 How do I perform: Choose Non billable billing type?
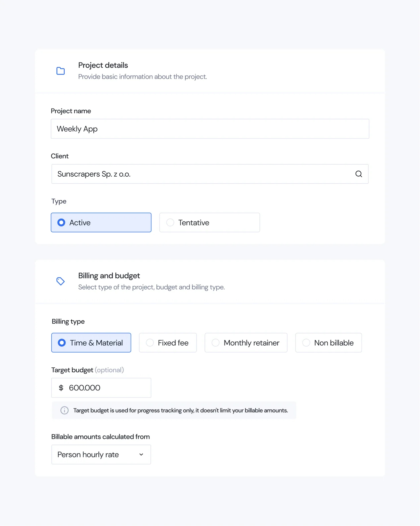tap(329, 343)
